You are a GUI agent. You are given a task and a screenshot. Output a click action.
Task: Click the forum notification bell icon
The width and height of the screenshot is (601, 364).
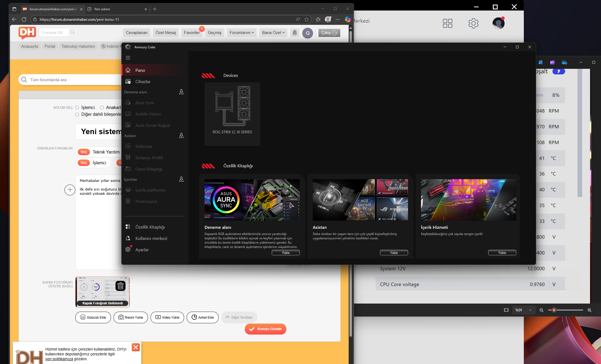(x=295, y=33)
